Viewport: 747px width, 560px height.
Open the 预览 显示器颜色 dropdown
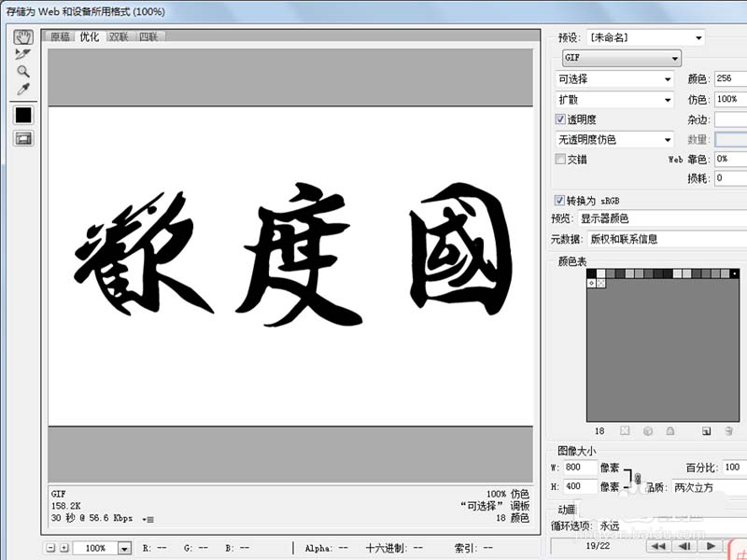tap(662, 218)
